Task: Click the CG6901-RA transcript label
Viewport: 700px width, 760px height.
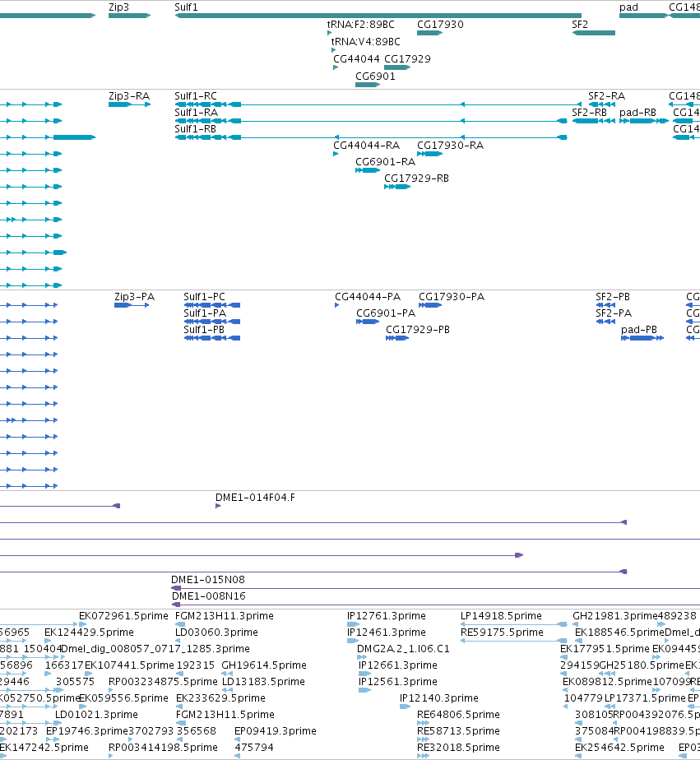Action: coord(386,162)
